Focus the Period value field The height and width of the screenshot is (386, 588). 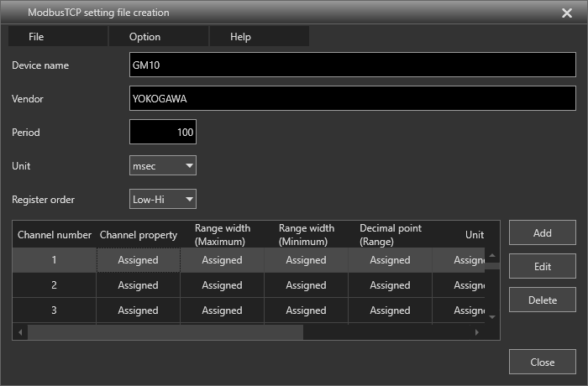pyautogui.click(x=163, y=133)
